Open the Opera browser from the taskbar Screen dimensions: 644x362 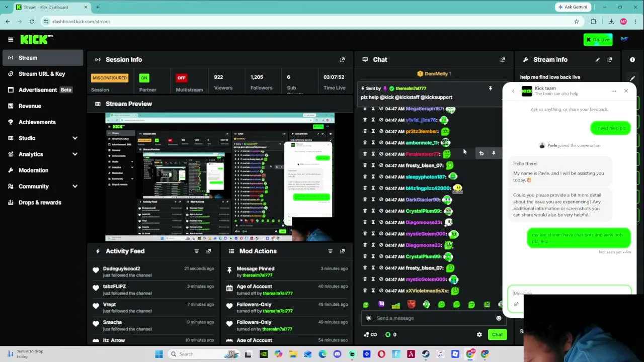point(381,354)
